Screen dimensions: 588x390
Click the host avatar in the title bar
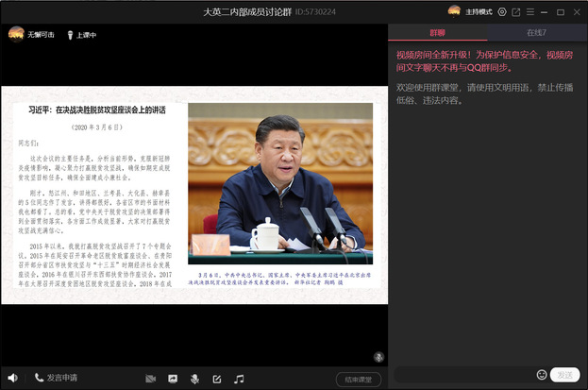click(454, 11)
